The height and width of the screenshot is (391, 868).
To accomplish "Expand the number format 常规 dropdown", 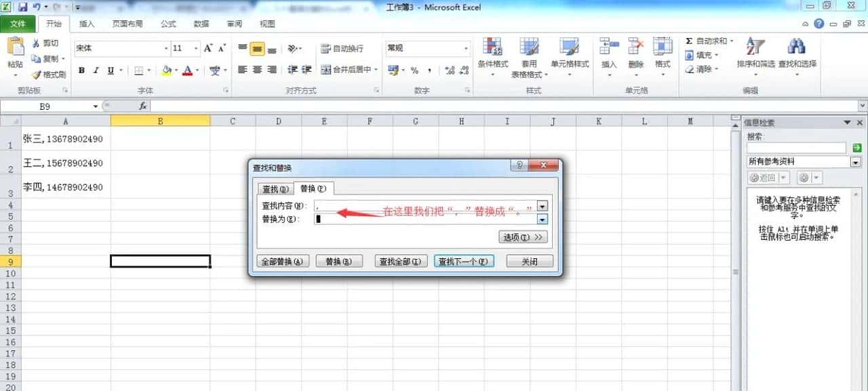I will (x=466, y=49).
